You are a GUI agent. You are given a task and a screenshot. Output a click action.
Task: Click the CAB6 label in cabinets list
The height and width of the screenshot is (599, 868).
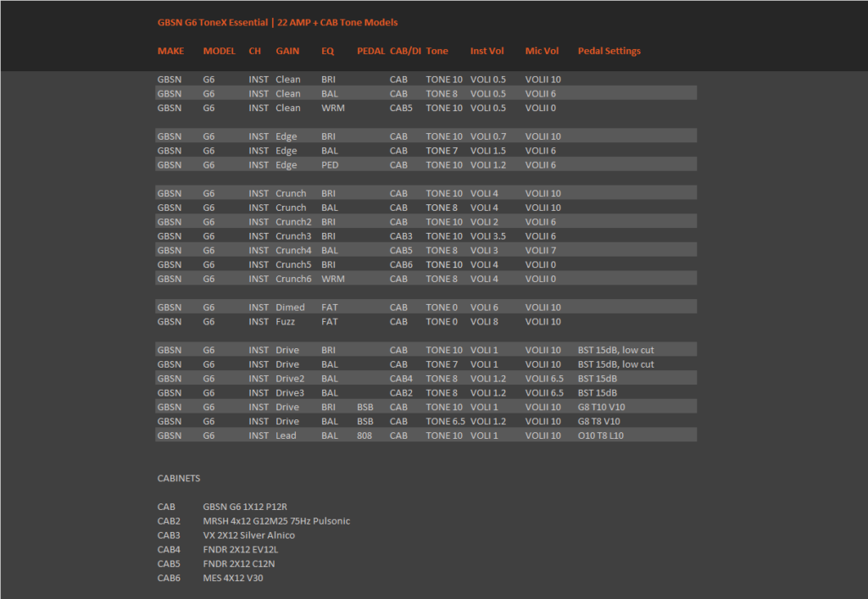click(169, 578)
